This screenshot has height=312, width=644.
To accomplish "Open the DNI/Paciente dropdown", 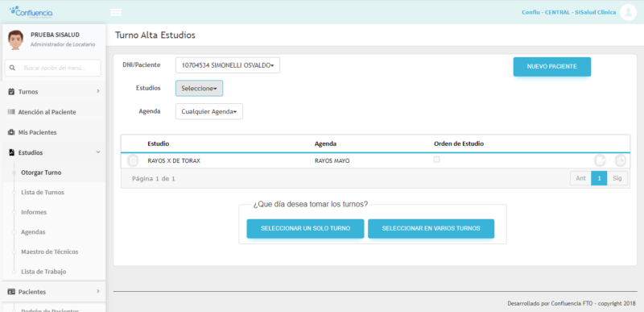I will (x=228, y=65).
